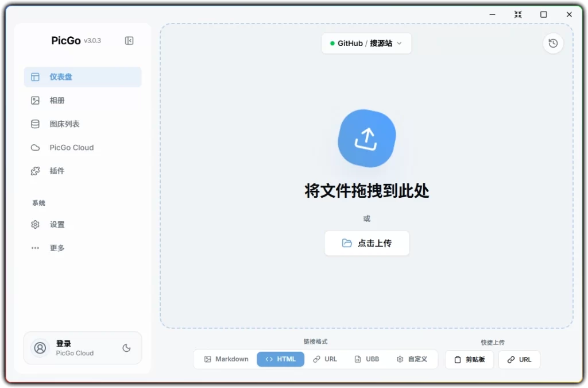
Task: Maximize the PicGo window
Action: [x=543, y=14]
